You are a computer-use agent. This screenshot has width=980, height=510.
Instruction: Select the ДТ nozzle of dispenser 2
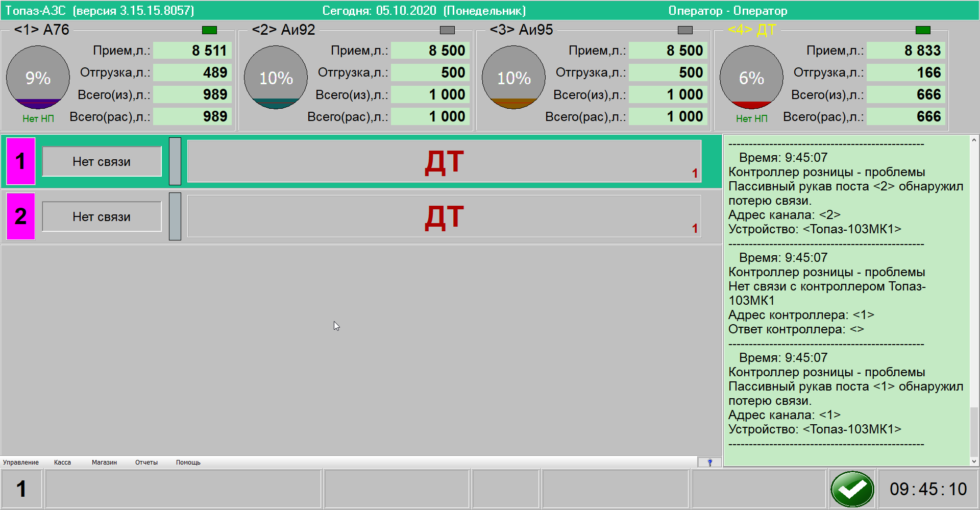click(x=444, y=216)
